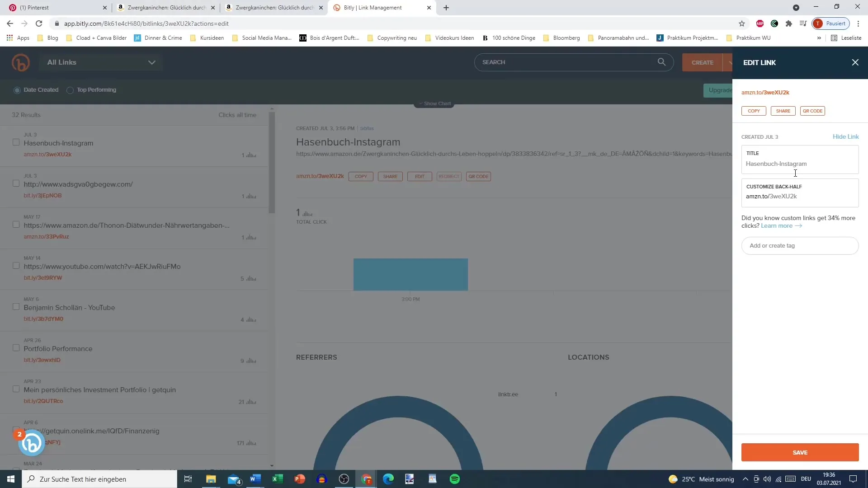Image resolution: width=868 pixels, height=488 pixels.
Task: Expand the Show Chart panel toggle
Action: click(x=434, y=103)
